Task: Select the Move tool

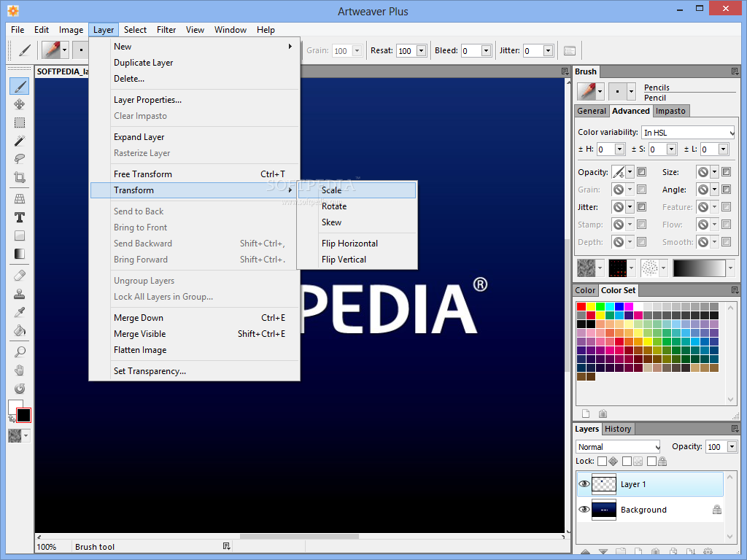Action: (x=20, y=104)
